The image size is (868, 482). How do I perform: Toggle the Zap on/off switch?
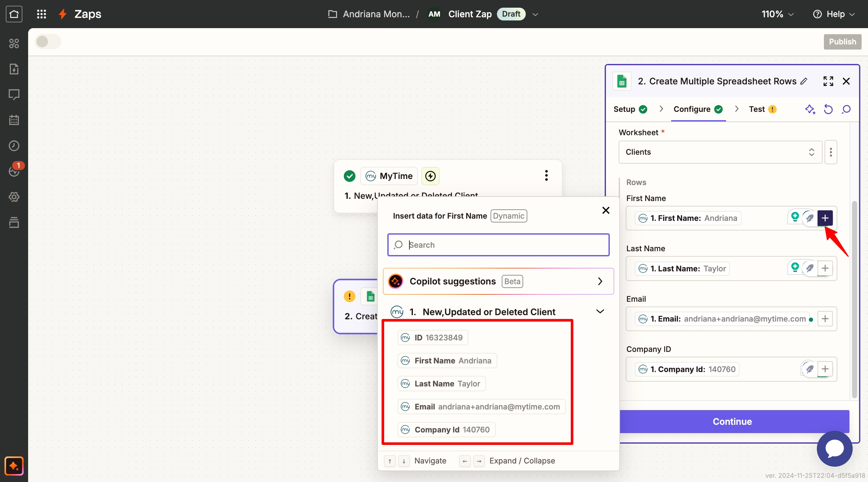48,42
